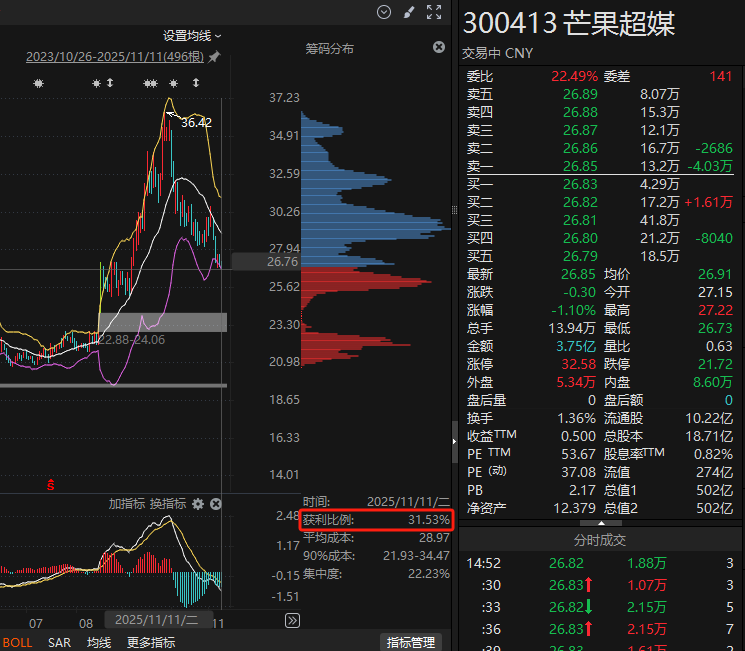
Task: Click the double-chevron forward icon
Action: 292,620
